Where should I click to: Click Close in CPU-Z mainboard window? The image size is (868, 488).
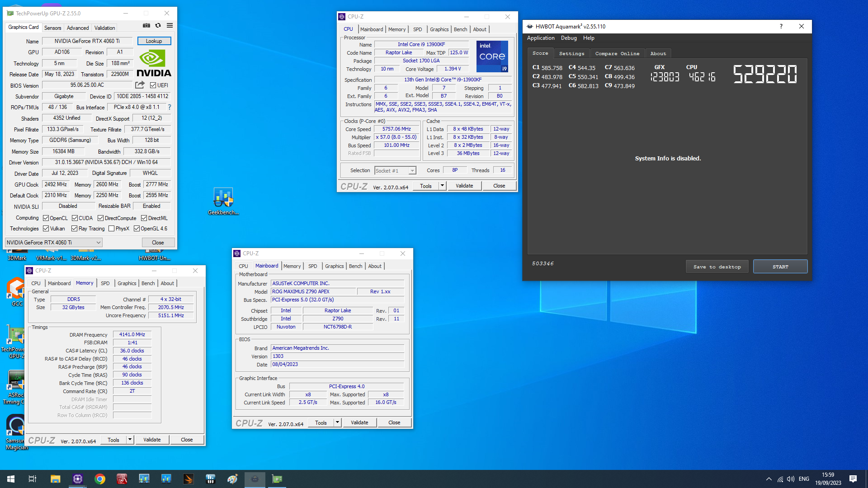click(394, 422)
